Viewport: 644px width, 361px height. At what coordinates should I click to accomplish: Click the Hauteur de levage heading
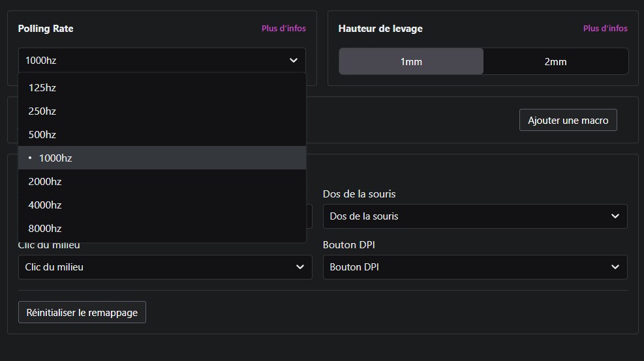point(380,28)
